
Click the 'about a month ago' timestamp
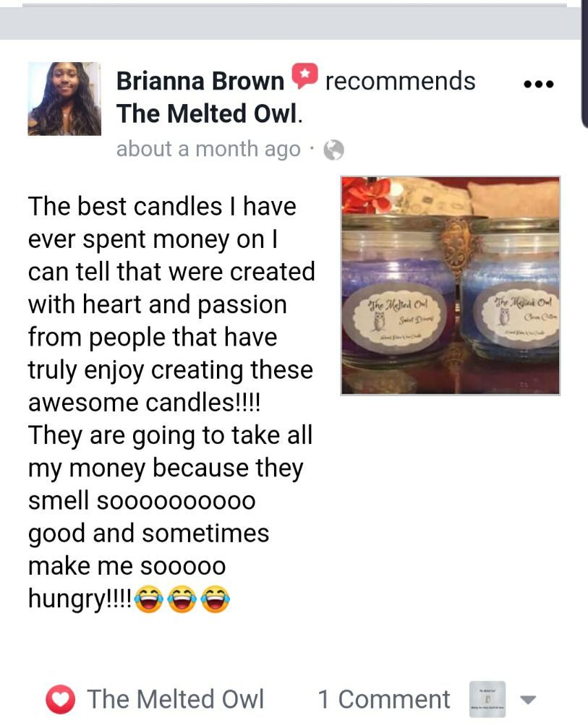point(208,149)
